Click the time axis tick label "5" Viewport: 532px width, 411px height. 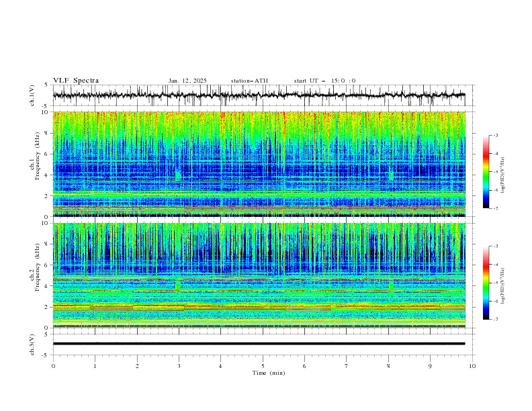(263, 366)
